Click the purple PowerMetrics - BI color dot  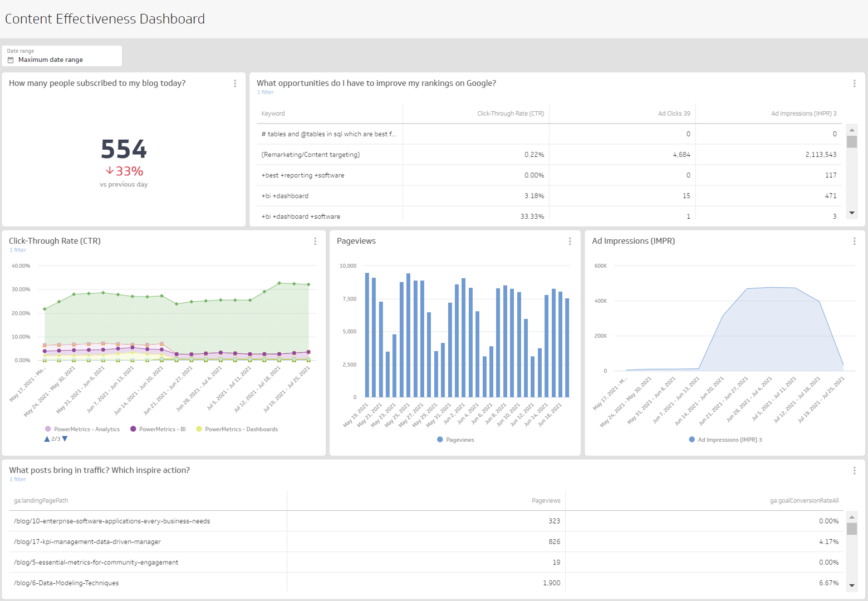click(x=133, y=429)
